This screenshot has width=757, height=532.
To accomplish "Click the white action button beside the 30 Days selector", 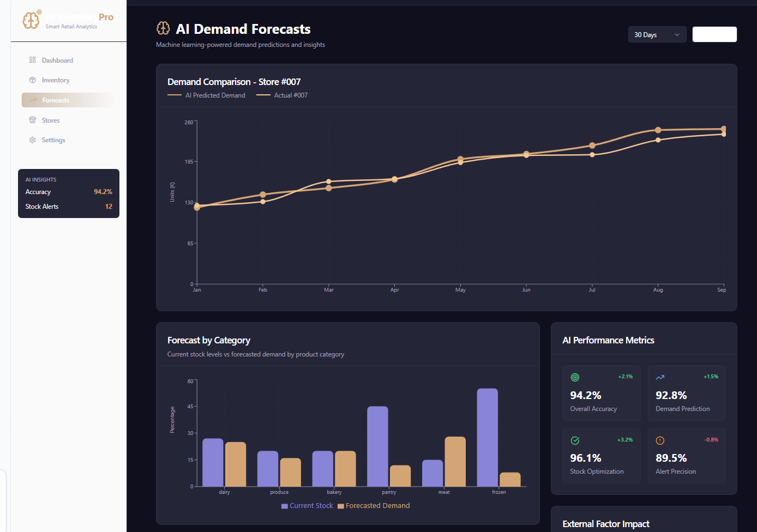I will [x=714, y=34].
